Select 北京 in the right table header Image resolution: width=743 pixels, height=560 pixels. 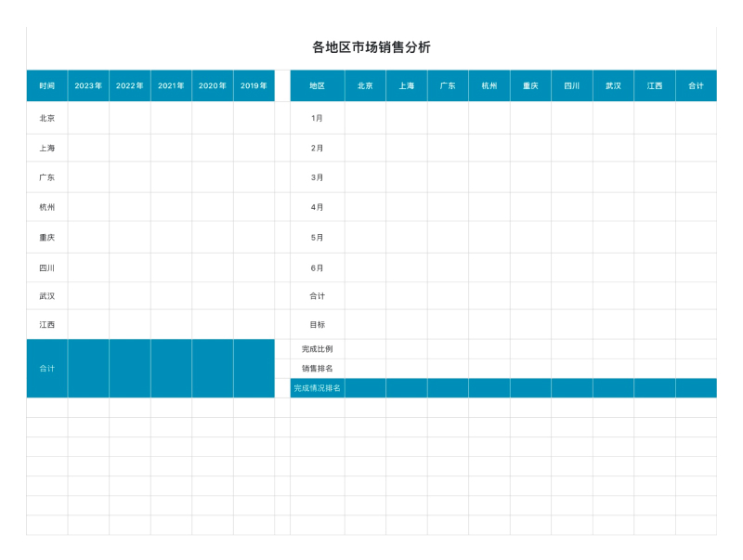365,85
